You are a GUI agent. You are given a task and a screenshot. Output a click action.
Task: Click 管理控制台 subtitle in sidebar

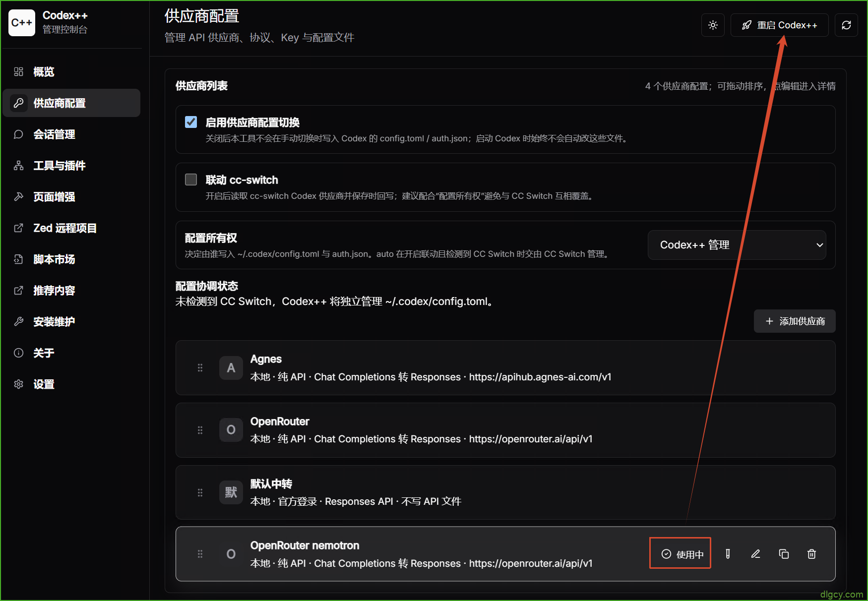65,30
